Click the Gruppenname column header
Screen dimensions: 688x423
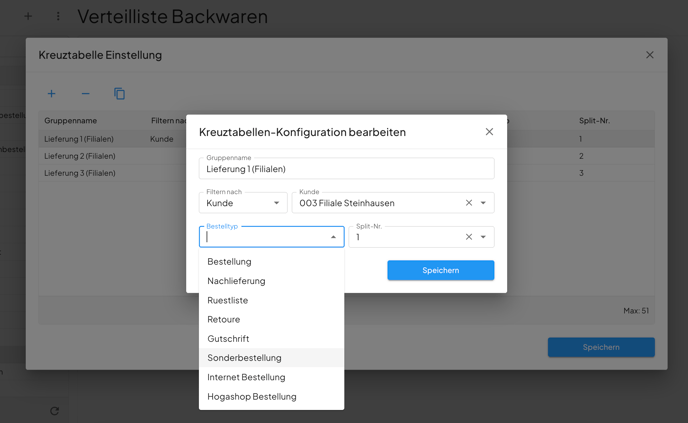pos(71,121)
